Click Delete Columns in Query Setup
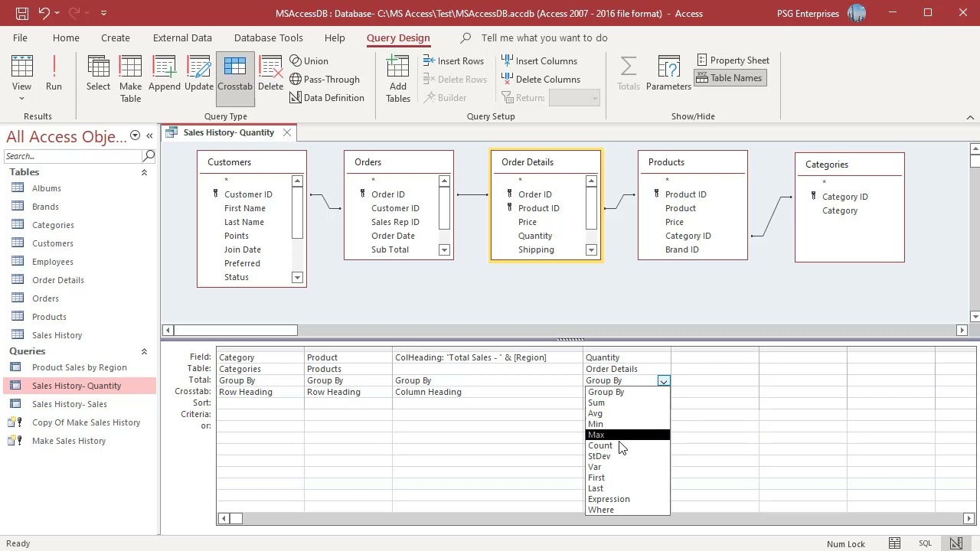The image size is (980, 551). tap(541, 80)
